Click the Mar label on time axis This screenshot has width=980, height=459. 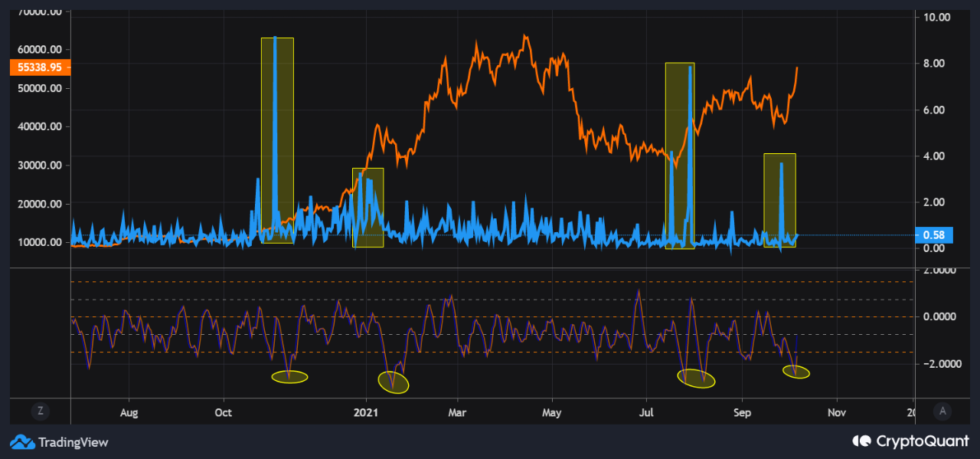457,412
